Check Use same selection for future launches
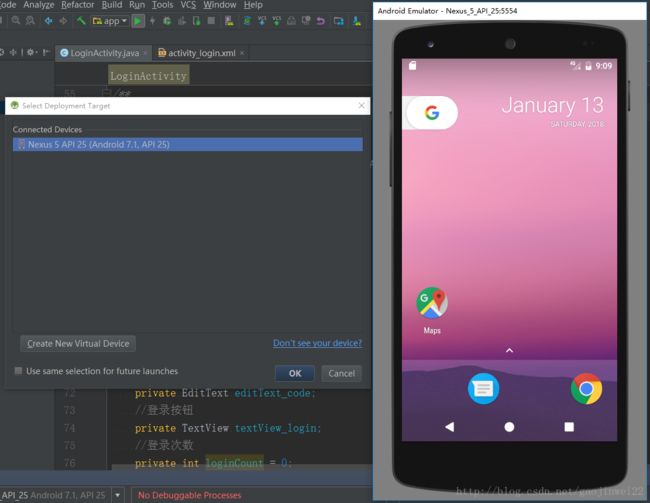This screenshot has width=650, height=503. [18, 371]
